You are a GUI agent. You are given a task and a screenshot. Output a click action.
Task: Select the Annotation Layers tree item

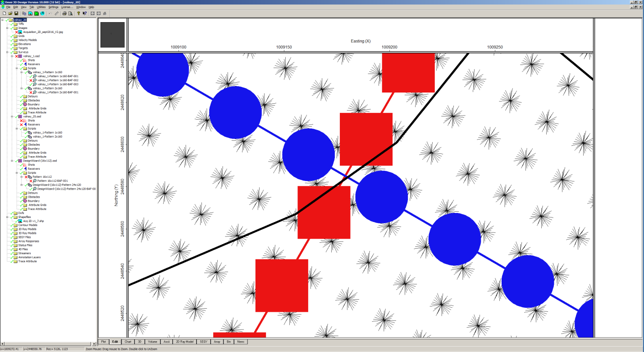click(29, 257)
